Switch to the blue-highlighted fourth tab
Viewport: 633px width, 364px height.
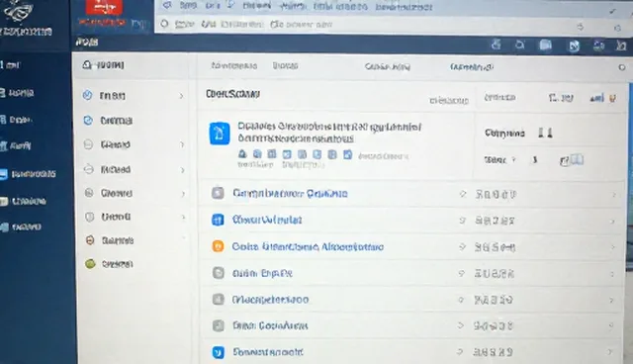click(x=472, y=67)
